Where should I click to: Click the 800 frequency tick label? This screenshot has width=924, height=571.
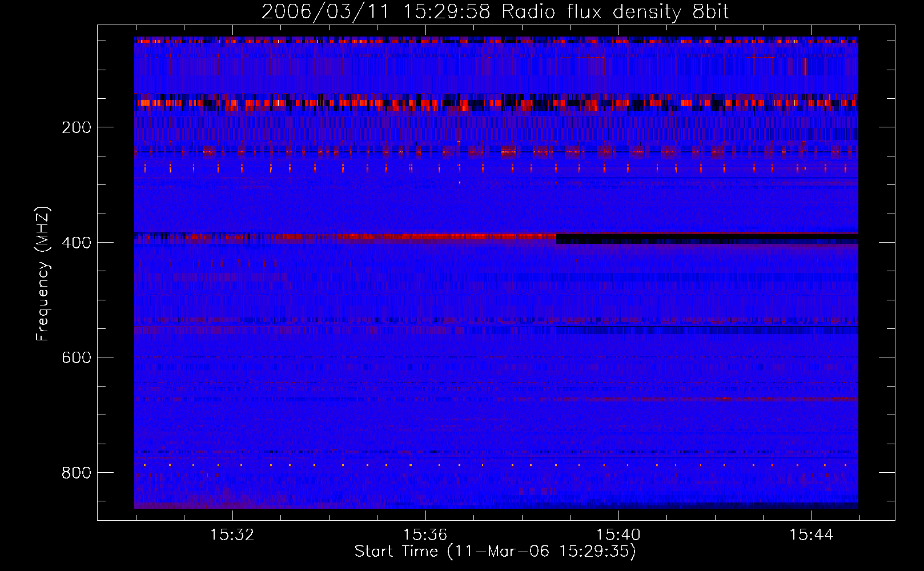coord(77,473)
